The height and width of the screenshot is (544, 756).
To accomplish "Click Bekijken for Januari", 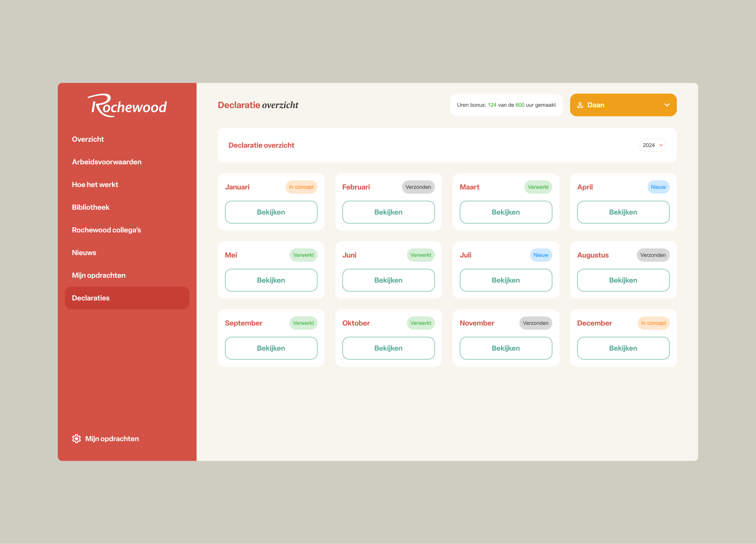I will (271, 212).
